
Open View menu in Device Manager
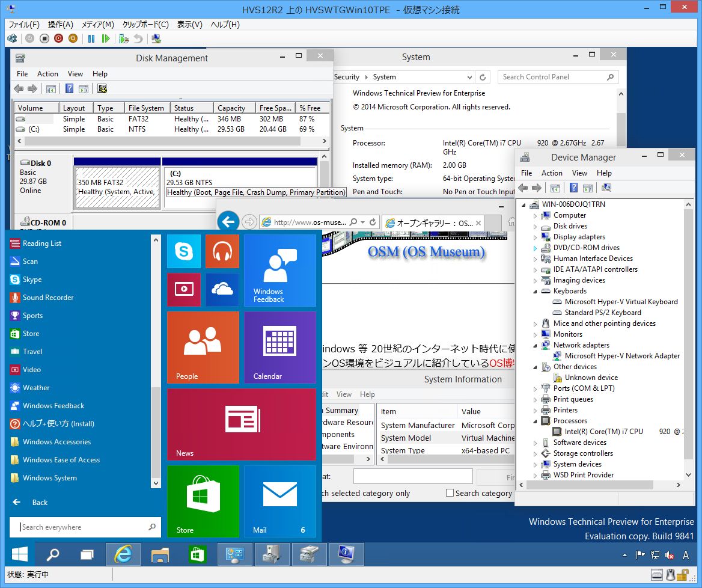coord(579,173)
